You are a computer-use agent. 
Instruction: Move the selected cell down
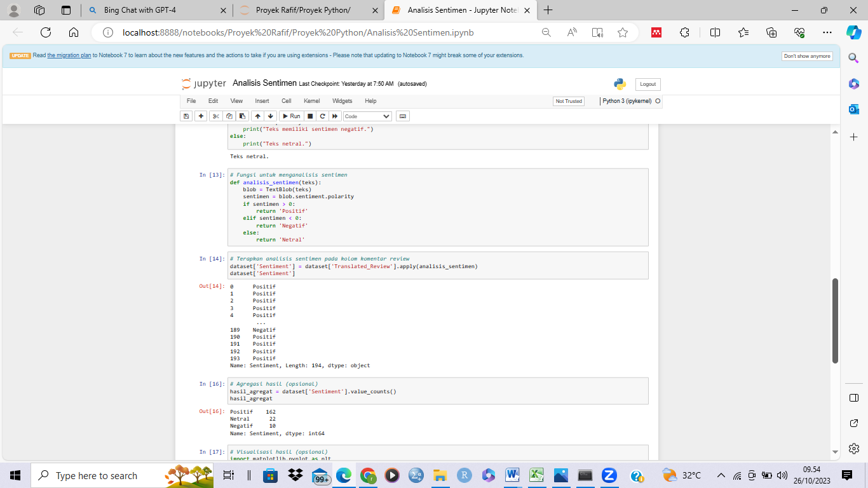pyautogui.click(x=271, y=116)
